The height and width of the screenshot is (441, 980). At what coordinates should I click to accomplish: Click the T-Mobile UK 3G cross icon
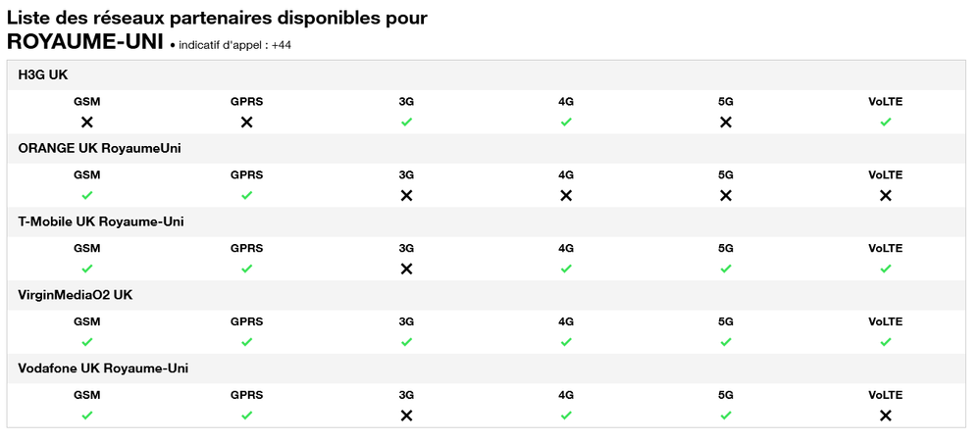coord(406,269)
